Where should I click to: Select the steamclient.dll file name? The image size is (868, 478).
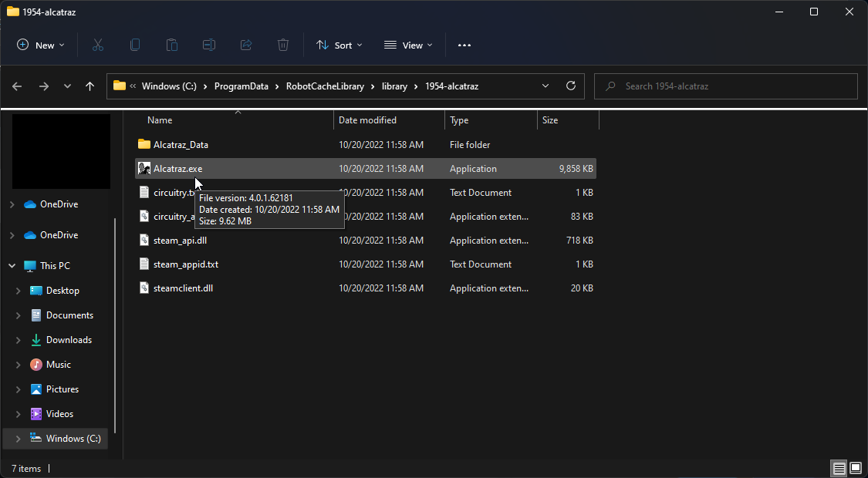(183, 288)
